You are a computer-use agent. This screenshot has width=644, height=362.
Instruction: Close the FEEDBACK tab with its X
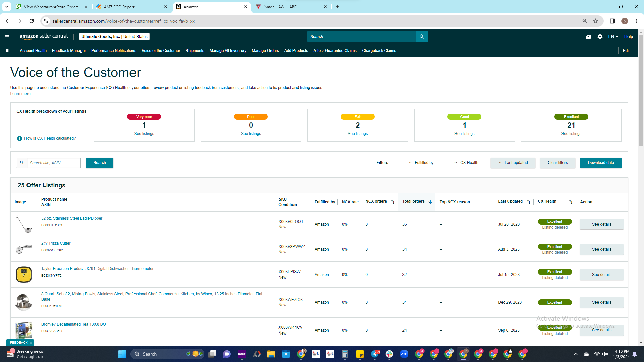[x=31, y=343]
